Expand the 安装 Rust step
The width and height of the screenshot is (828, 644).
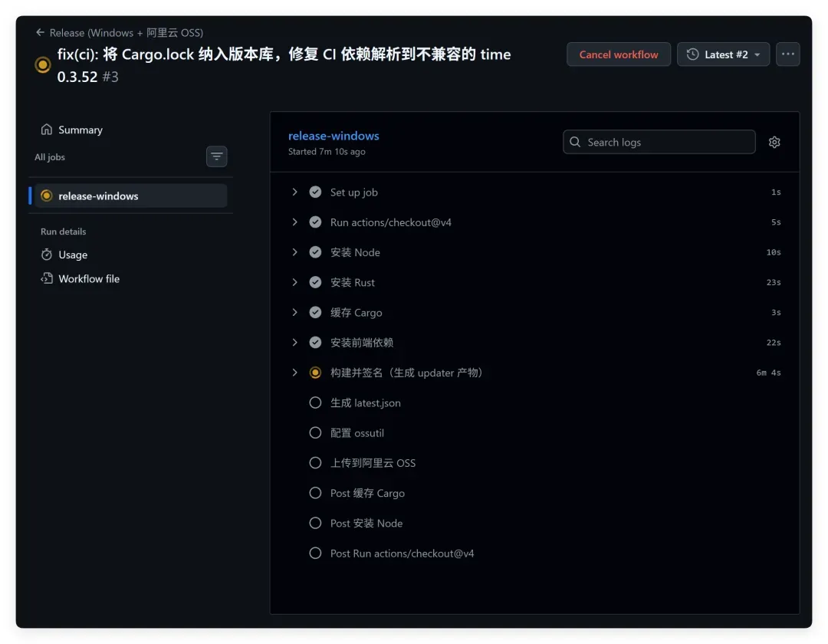(x=294, y=282)
